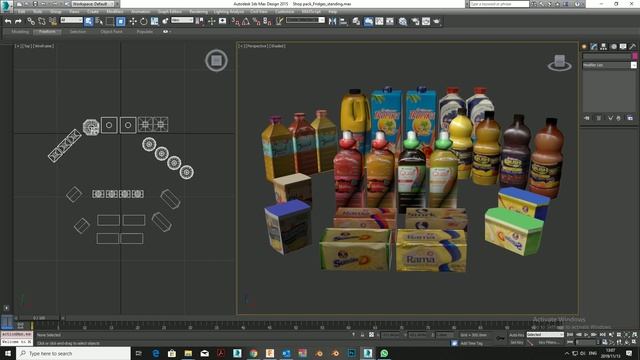Click the Redo arrow in main toolbar
Screen dimensions: 640x360
tap(18, 21)
